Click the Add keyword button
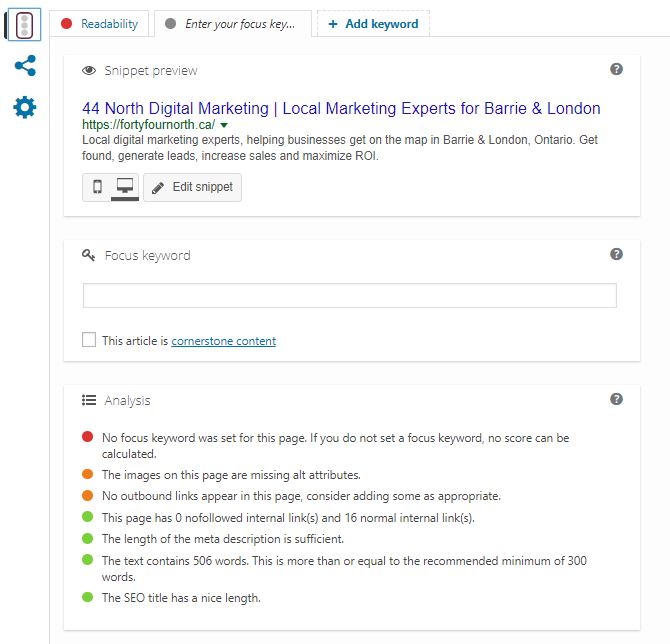670x644 pixels. tap(373, 24)
